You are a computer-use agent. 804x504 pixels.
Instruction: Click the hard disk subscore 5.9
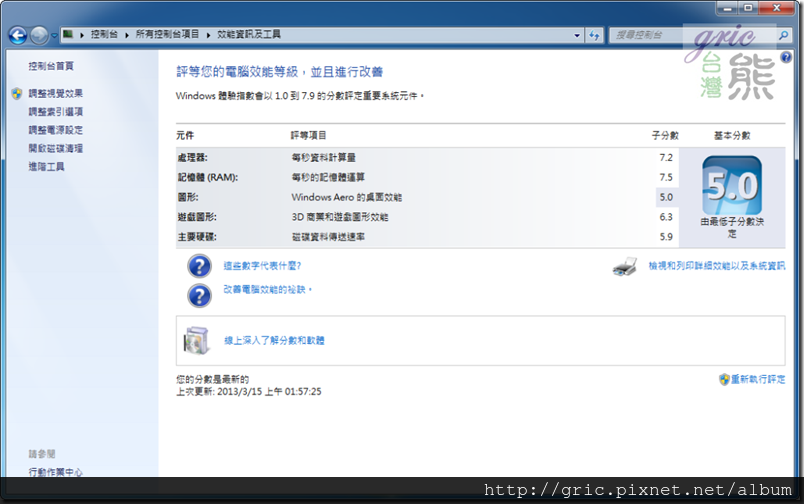click(666, 237)
